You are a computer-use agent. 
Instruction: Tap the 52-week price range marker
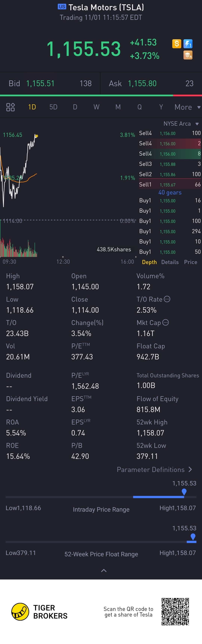click(193, 536)
